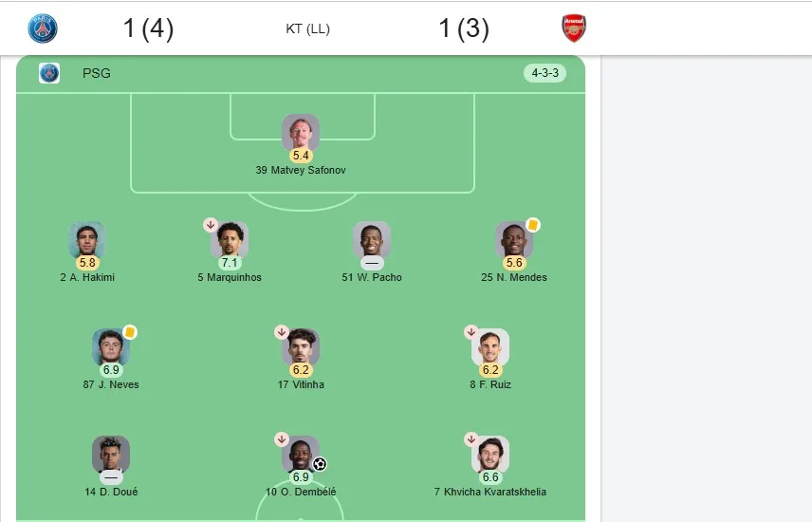812x522 pixels.
Task: Click the goal ball icon on Dembélé
Action: point(320,464)
